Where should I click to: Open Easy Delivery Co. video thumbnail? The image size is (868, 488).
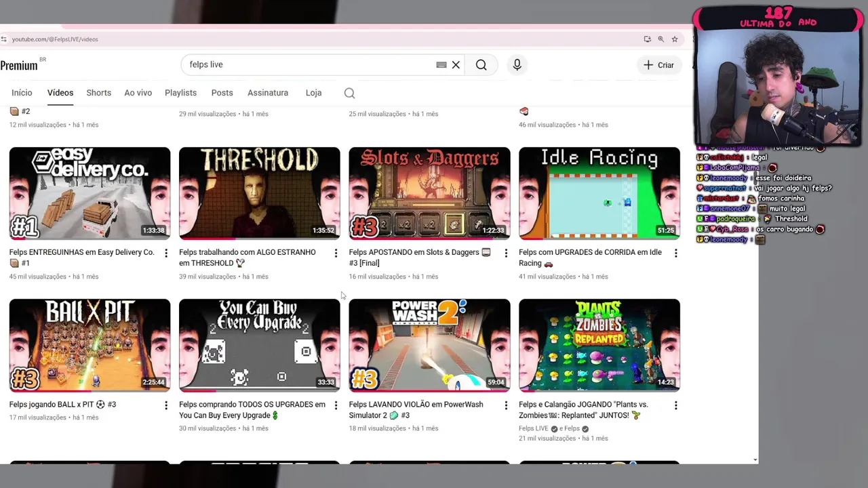pyautogui.click(x=90, y=193)
